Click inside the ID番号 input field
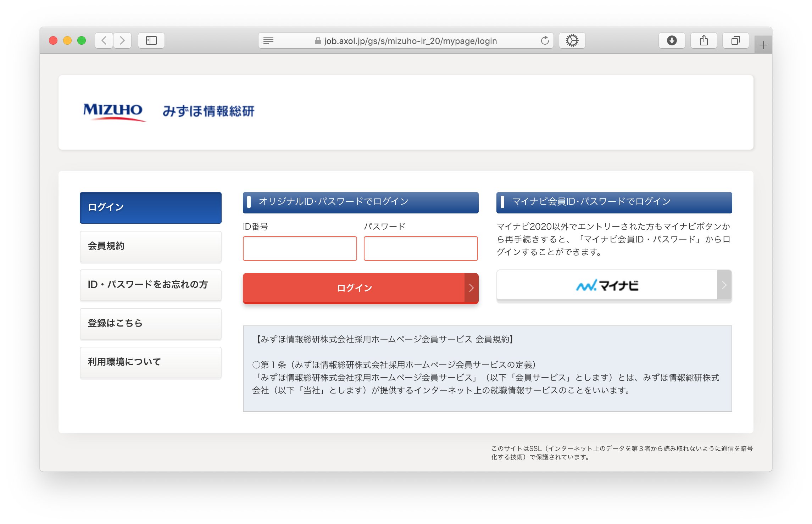The width and height of the screenshot is (812, 524). tap(300, 249)
